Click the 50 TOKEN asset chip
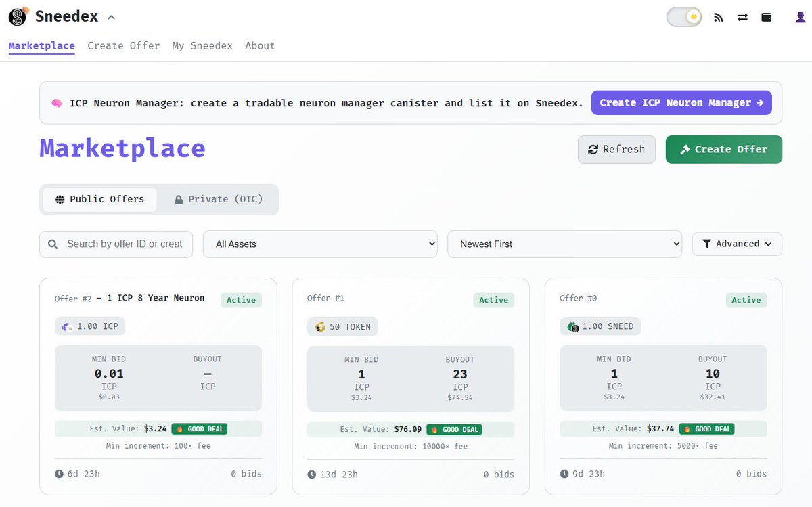The height and width of the screenshot is (507, 812). pyautogui.click(x=342, y=327)
